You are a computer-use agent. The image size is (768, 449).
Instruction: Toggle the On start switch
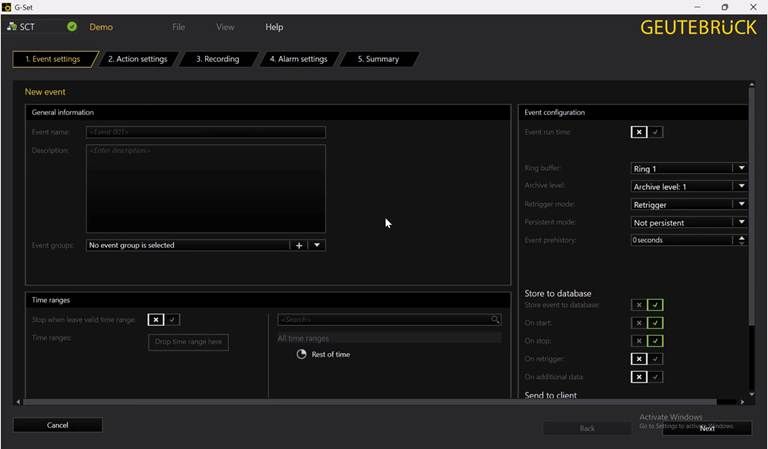647,323
